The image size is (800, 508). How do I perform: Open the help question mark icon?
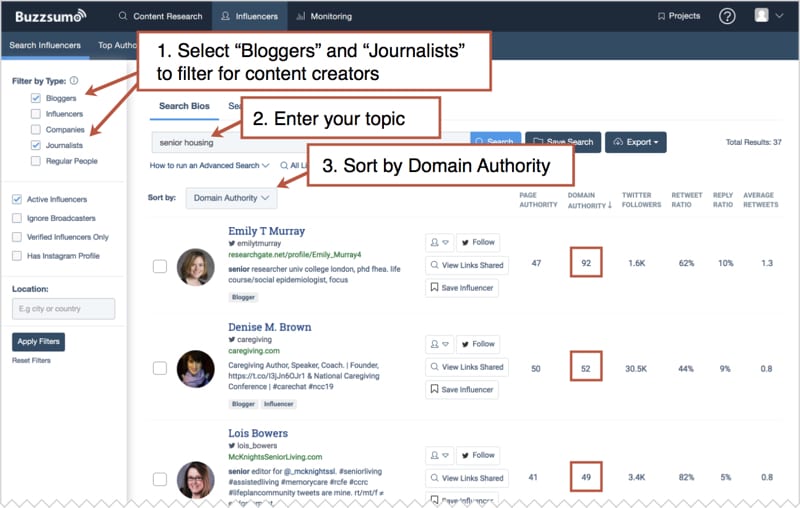[727, 16]
